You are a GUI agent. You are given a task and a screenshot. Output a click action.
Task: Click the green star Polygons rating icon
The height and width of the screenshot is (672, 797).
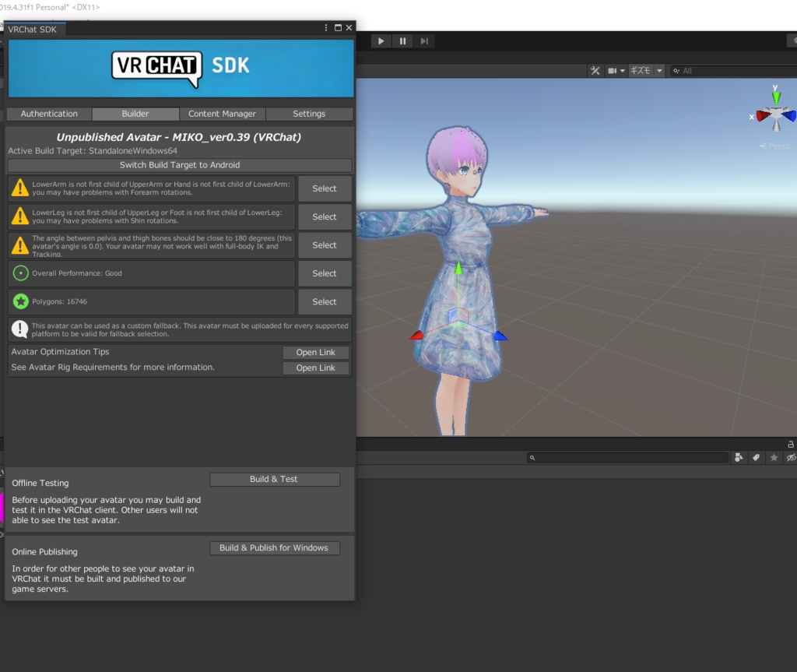pyautogui.click(x=20, y=301)
